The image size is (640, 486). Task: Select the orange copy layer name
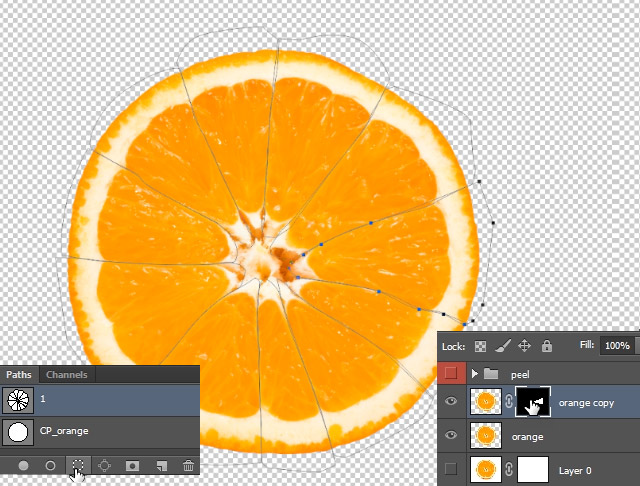tap(586, 403)
